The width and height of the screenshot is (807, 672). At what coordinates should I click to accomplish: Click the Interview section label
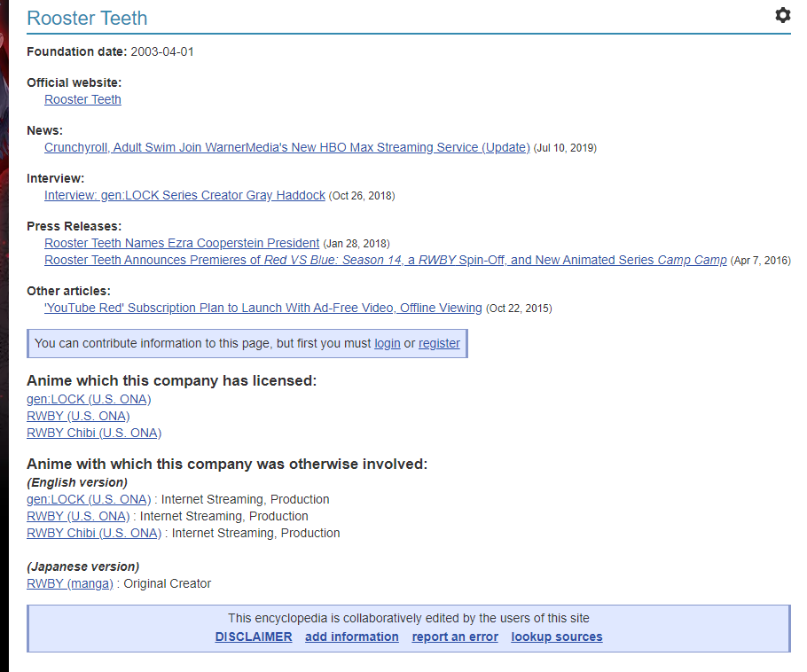click(x=56, y=178)
